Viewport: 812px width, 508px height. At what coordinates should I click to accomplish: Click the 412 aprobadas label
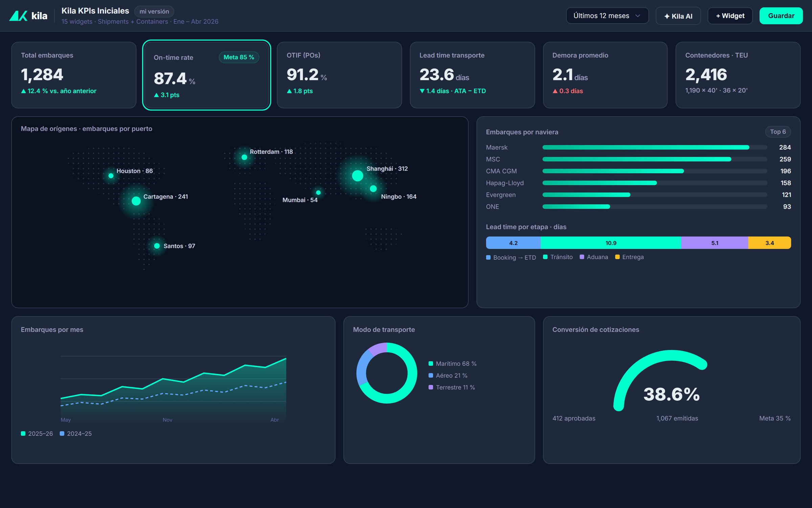[574, 418]
